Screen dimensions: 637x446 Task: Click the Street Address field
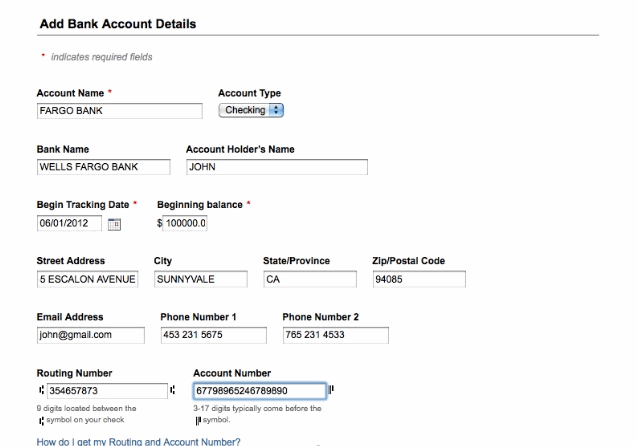click(x=87, y=279)
